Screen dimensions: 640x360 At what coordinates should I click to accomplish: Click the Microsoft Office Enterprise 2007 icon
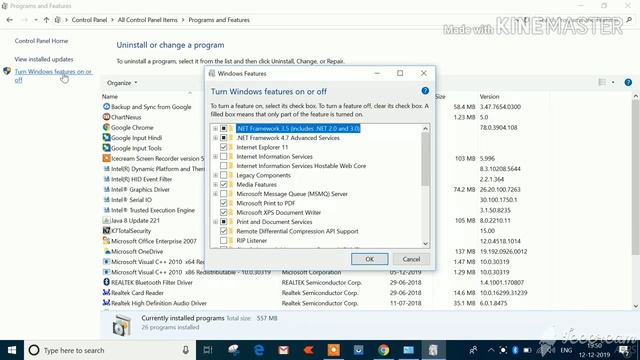107,241
